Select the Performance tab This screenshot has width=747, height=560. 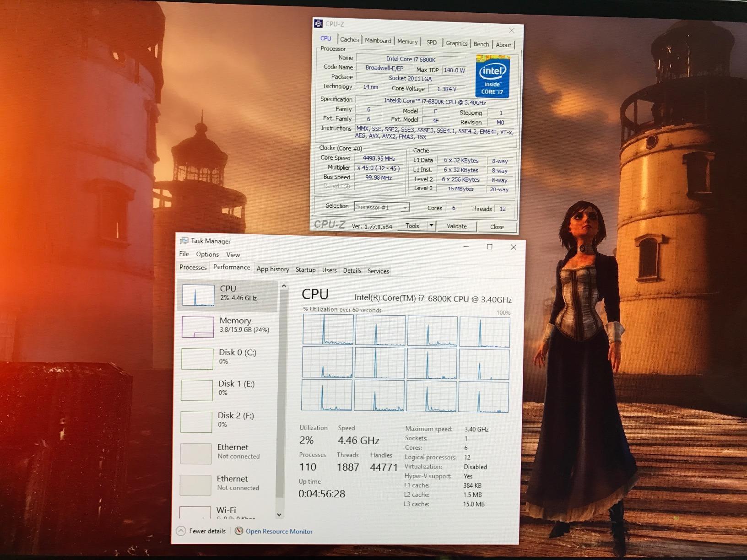click(232, 267)
